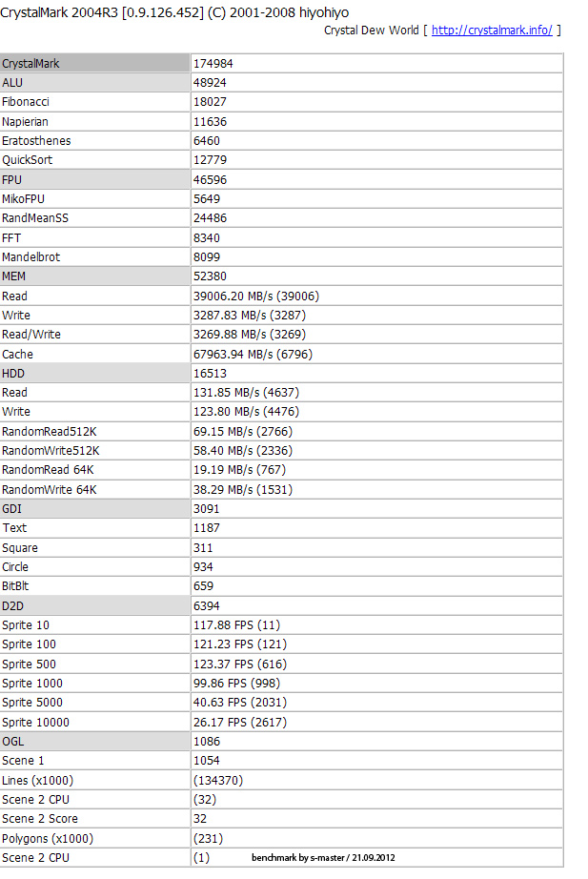Click the Fibonacci row label
The width and height of the screenshot is (588, 879).
pos(26,102)
